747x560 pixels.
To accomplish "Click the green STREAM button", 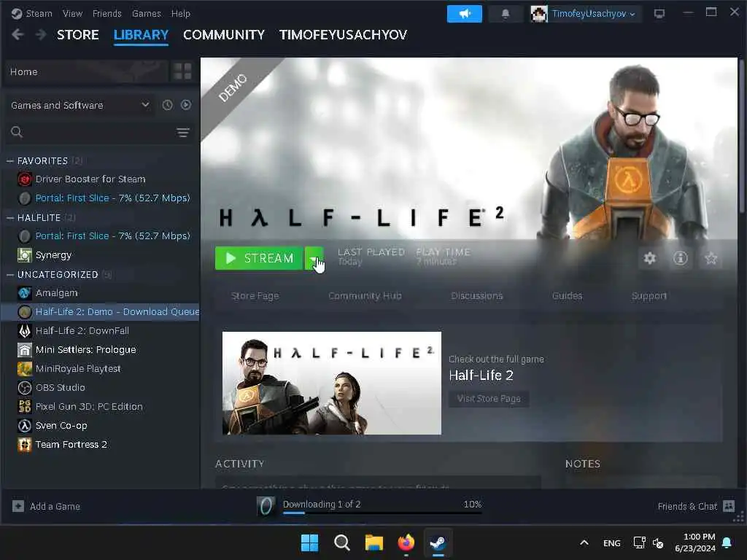I will point(259,258).
